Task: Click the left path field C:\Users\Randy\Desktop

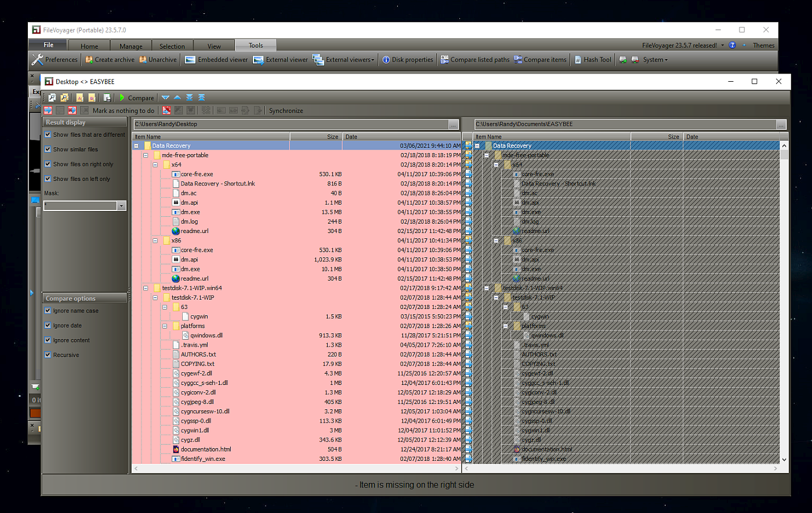Action: pos(291,124)
